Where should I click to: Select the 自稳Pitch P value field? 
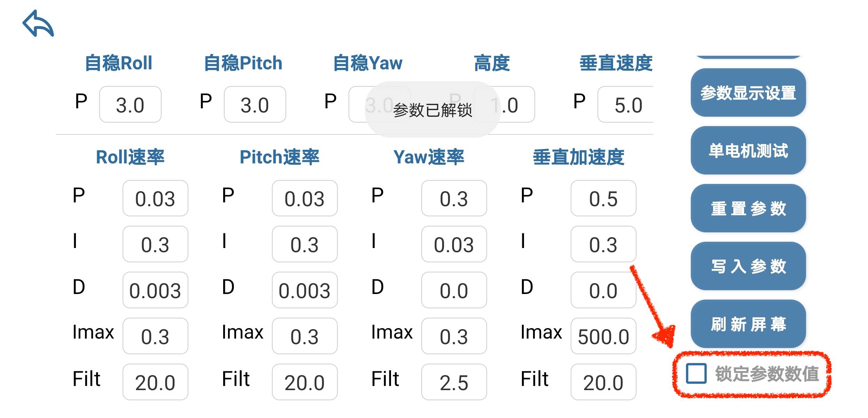255,104
